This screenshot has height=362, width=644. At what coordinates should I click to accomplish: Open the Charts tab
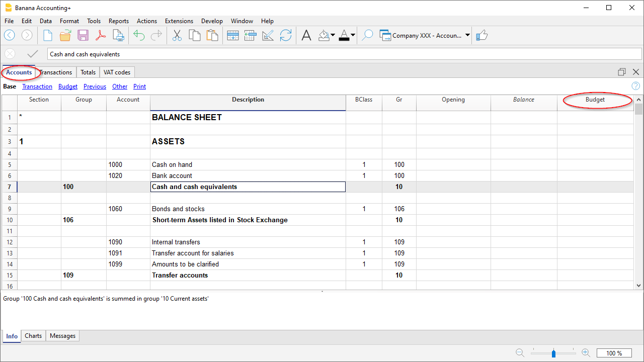click(x=33, y=336)
